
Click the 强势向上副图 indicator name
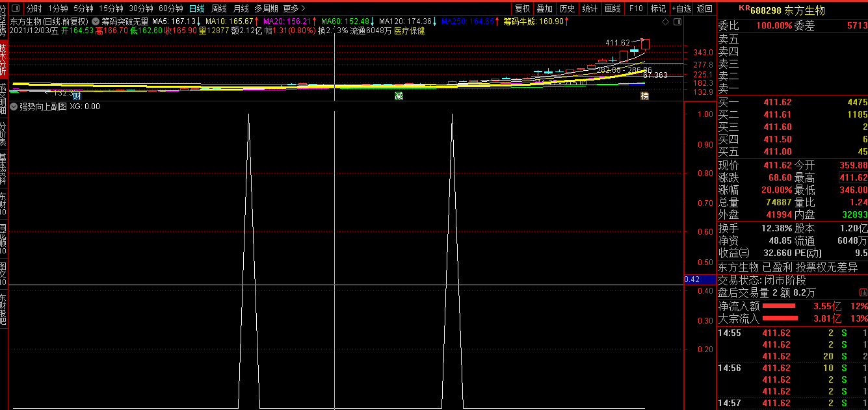[43, 107]
